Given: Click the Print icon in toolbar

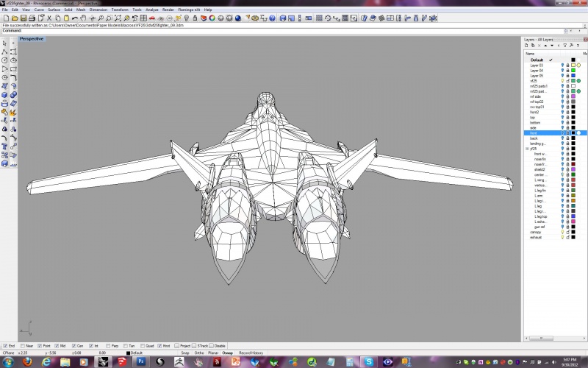Looking at the screenshot, I should (x=32, y=18).
